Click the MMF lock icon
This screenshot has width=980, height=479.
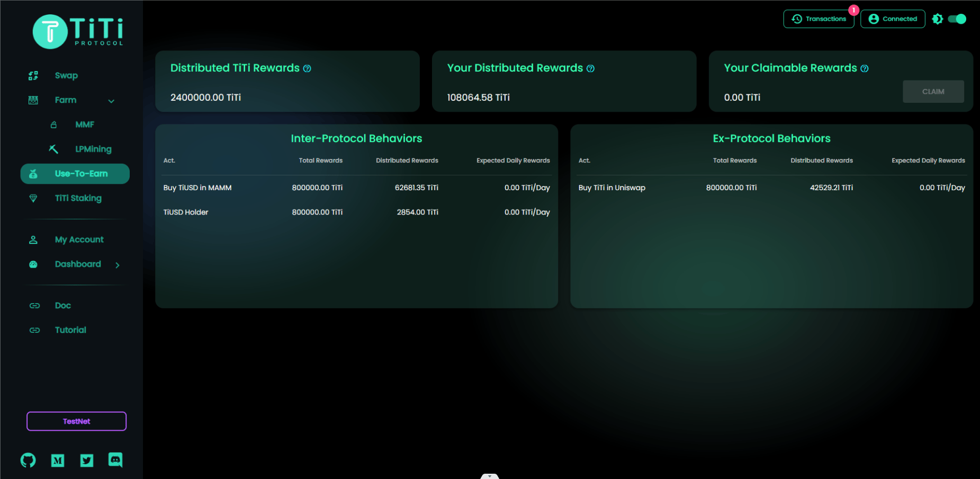(53, 125)
